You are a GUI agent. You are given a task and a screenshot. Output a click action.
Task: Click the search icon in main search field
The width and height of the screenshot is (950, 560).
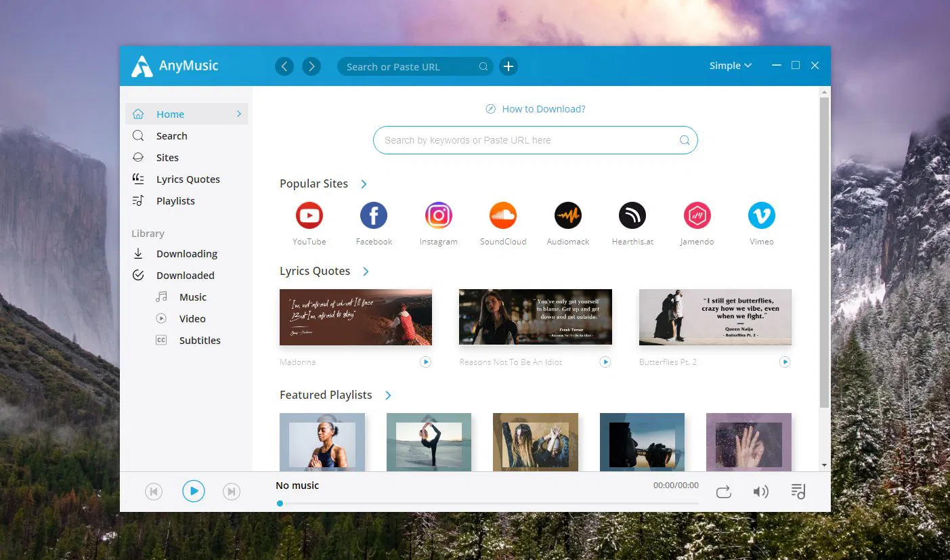(685, 140)
